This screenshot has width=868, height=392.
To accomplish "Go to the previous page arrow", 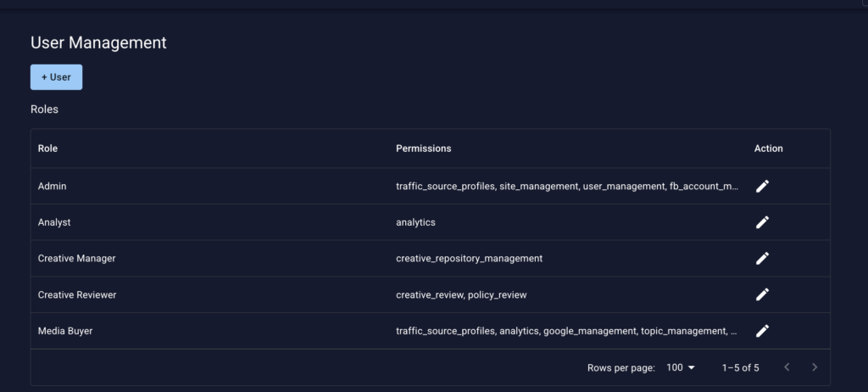I will pyautogui.click(x=787, y=367).
